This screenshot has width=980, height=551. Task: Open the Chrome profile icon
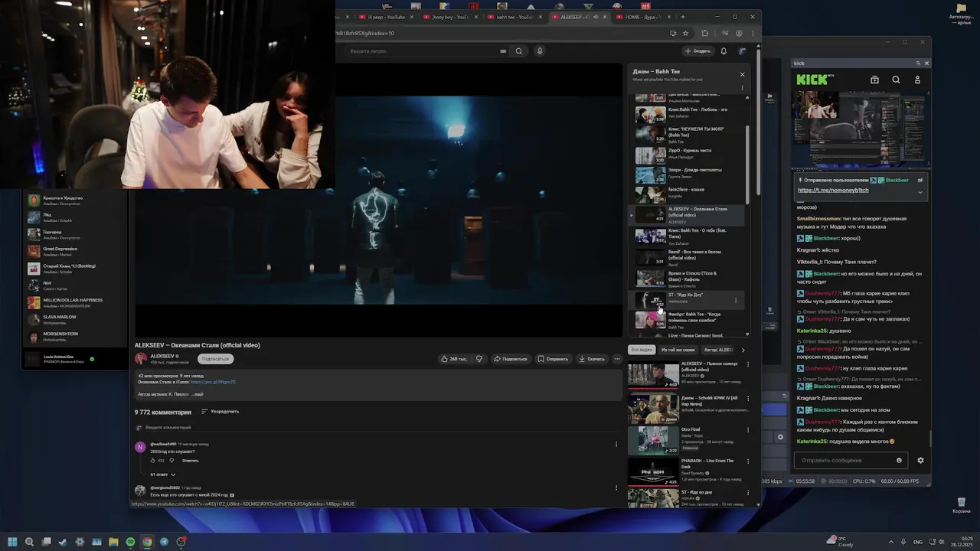pos(739,33)
